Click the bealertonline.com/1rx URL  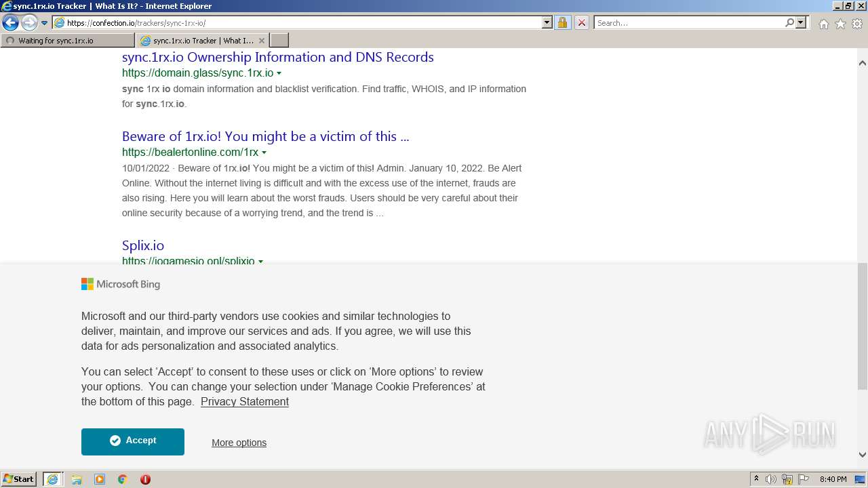coord(190,152)
